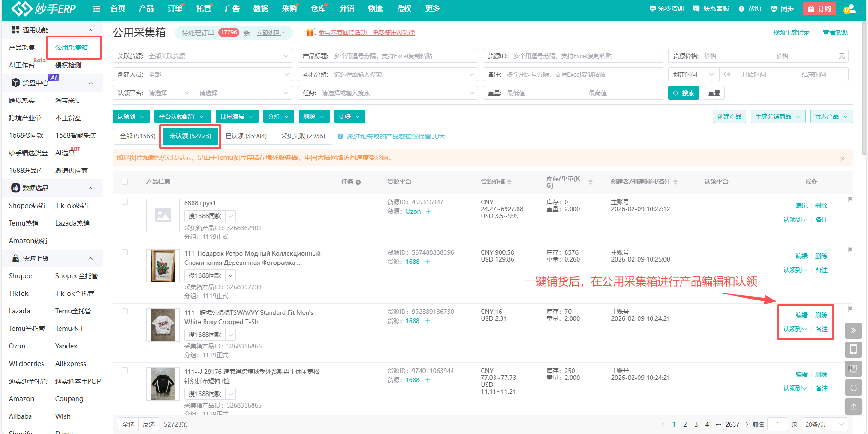Switch to the 已认领 (35904) tab

[x=246, y=136]
